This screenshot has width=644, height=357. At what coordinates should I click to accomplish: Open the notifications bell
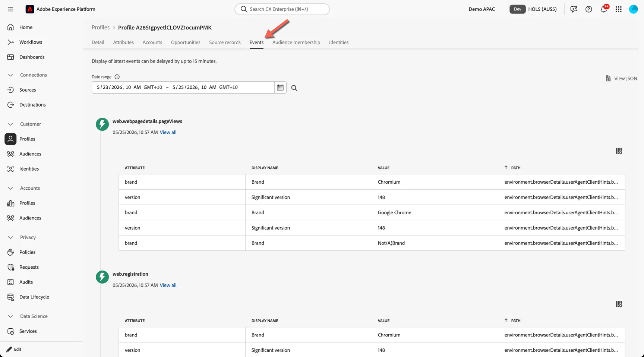pos(603,9)
